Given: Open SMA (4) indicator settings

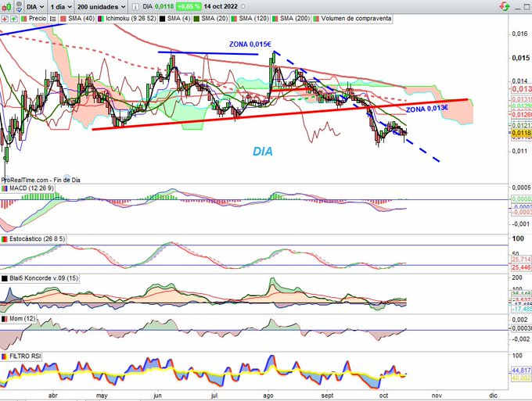Looking at the screenshot, I should click(175, 19).
